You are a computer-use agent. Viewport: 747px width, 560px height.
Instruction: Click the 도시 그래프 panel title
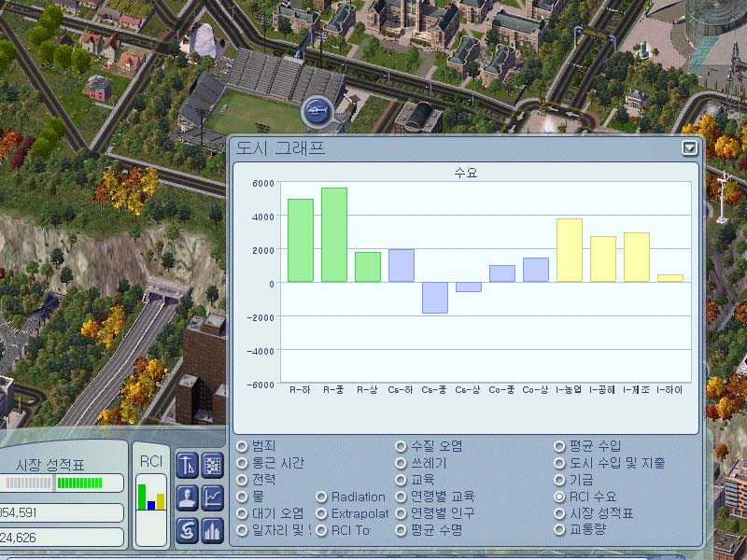(280, 148)
